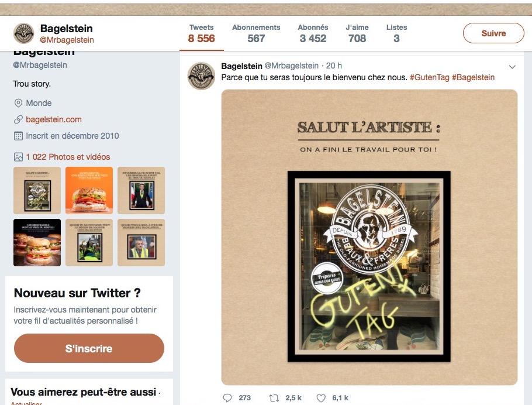
Task: View the J'aime likes tab
Action: click(357, 33)
